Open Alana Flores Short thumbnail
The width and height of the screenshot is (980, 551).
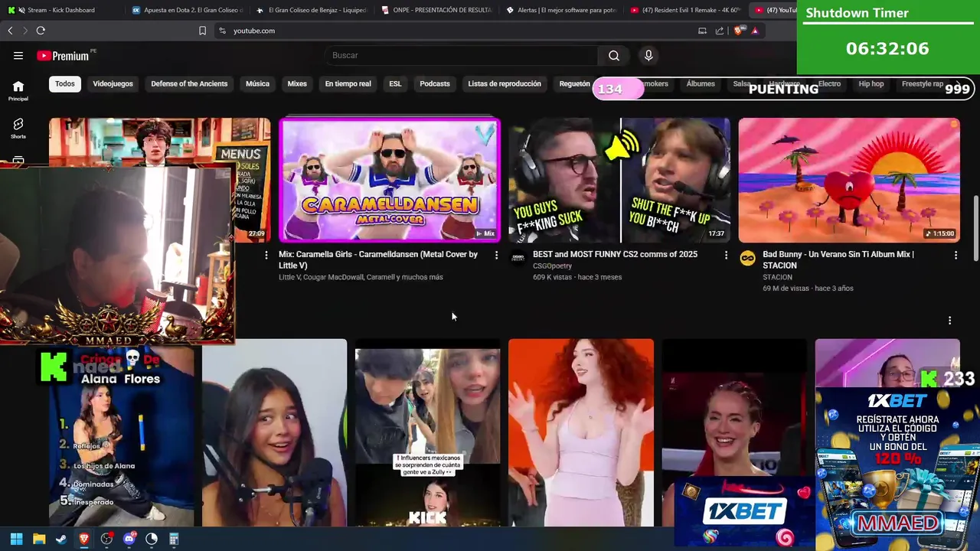pyautogui.click(x=122, y=436)
